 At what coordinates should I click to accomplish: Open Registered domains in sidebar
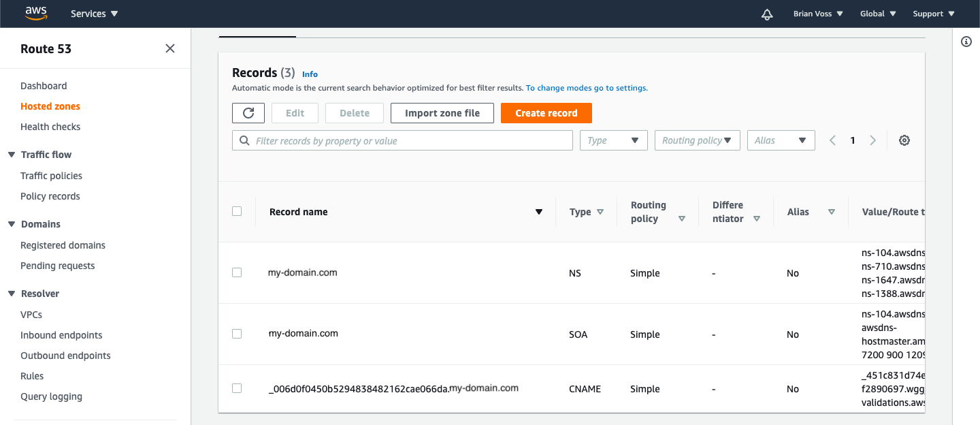63,245
